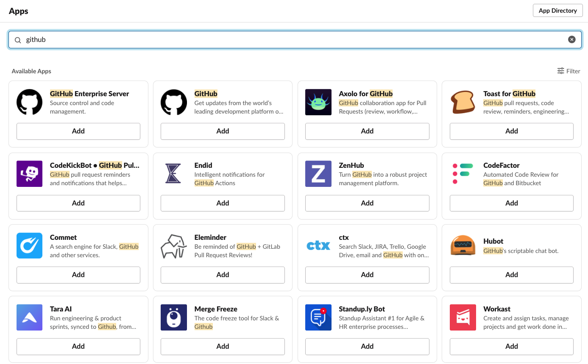
Task: Open the Merge Freeze title
Action: [216, 309]
